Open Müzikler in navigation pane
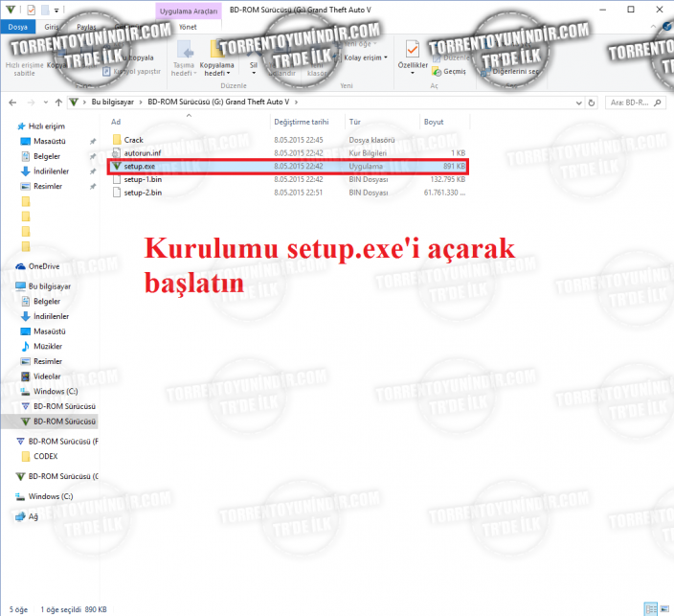Image resolution: width=674 pixels, height=616 pixels. pos(48,346)
